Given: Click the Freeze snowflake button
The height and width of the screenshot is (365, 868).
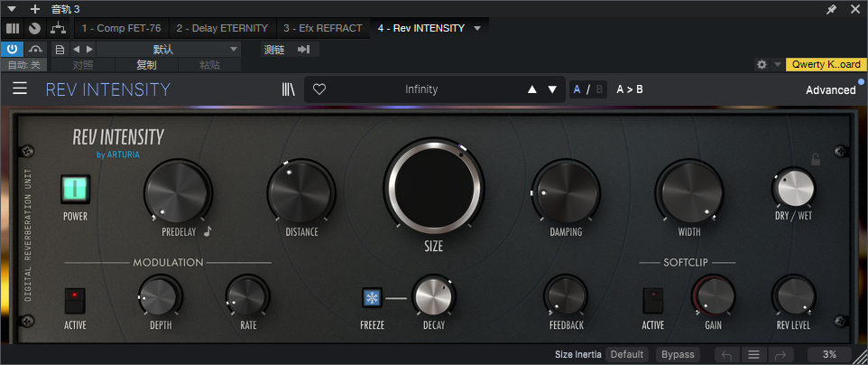Looking at the screenshot, I should (372, 298).
